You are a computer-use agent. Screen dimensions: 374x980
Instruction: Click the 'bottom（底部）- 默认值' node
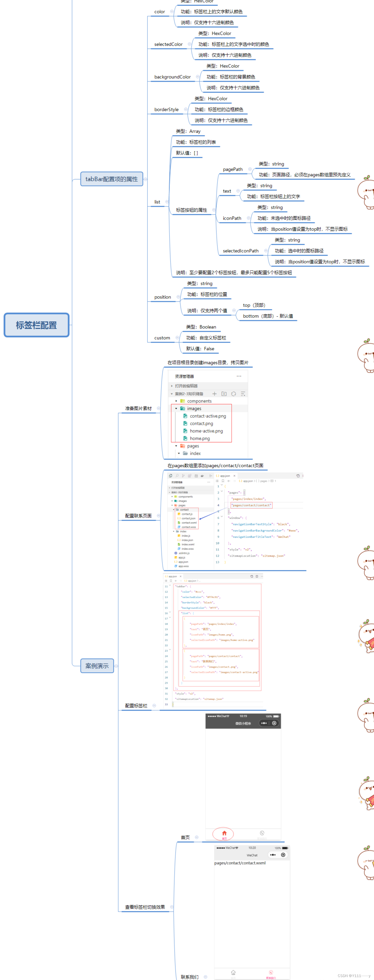268,316
